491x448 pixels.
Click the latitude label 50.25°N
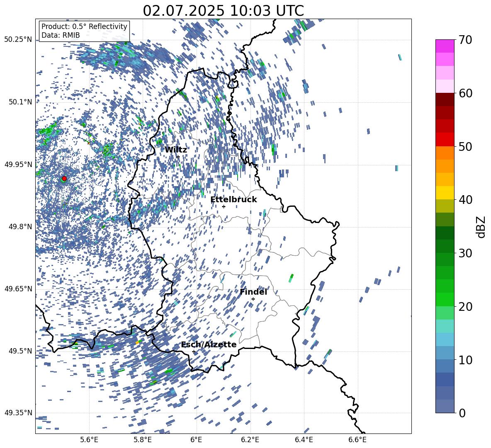point(18,40)
